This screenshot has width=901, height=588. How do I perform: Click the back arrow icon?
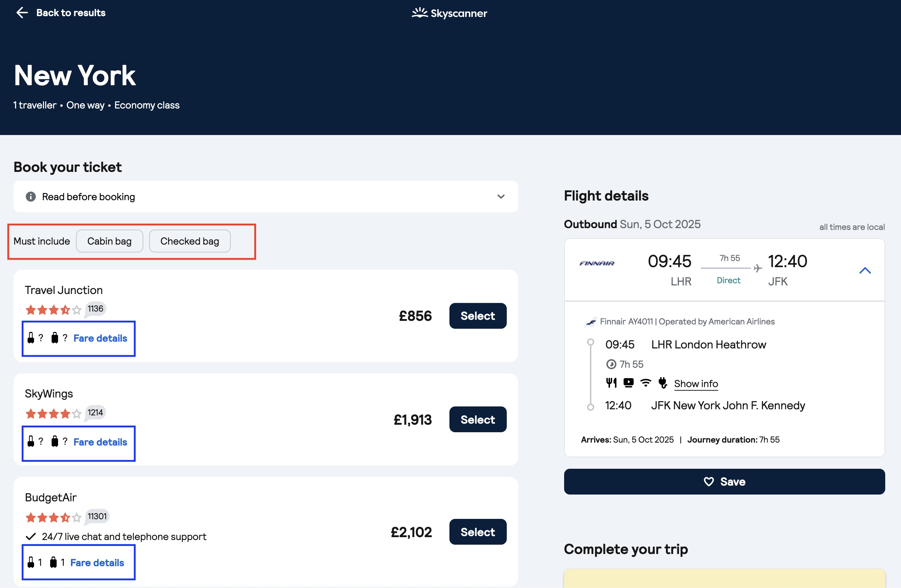coord(22,13)
